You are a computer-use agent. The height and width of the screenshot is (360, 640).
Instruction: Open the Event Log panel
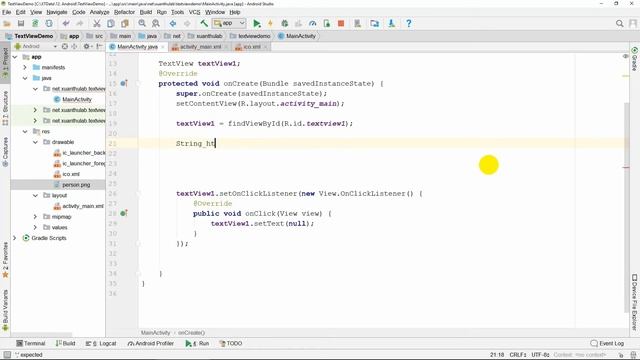point(607,344)
